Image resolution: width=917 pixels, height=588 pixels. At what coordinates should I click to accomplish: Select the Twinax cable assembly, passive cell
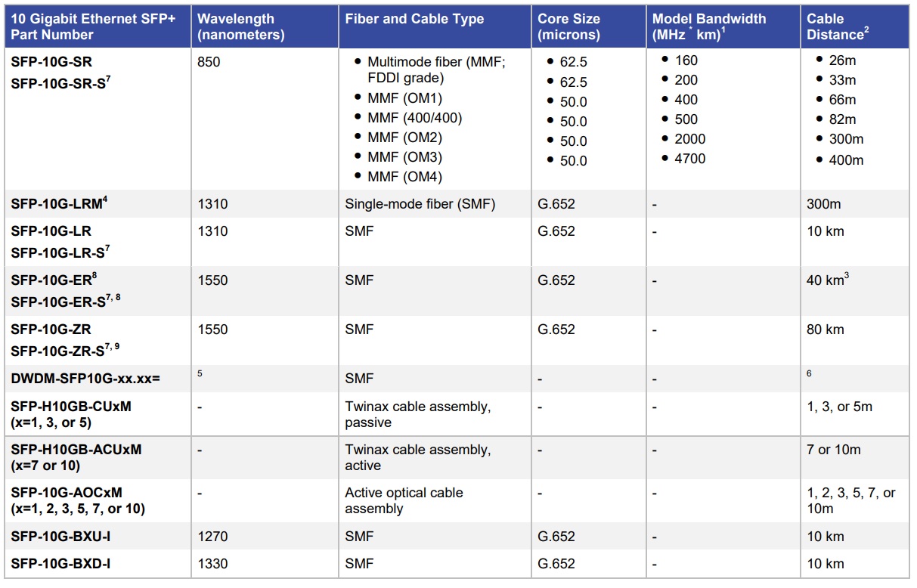pos(417,414)
